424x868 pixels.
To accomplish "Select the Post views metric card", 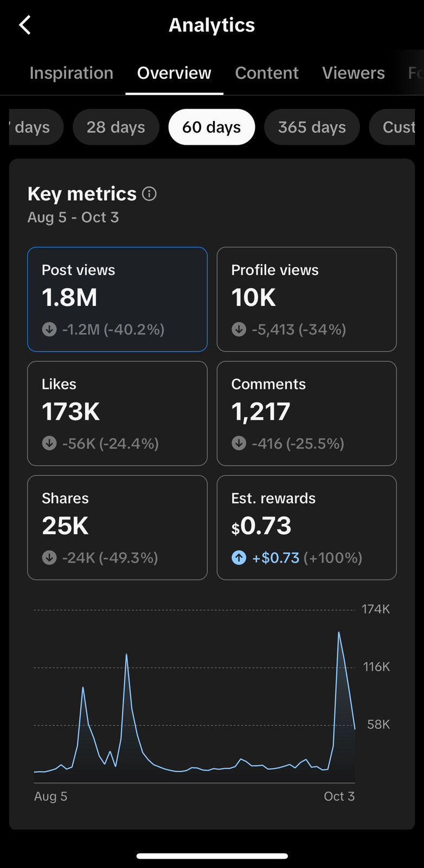I will [x=117, y=299].
